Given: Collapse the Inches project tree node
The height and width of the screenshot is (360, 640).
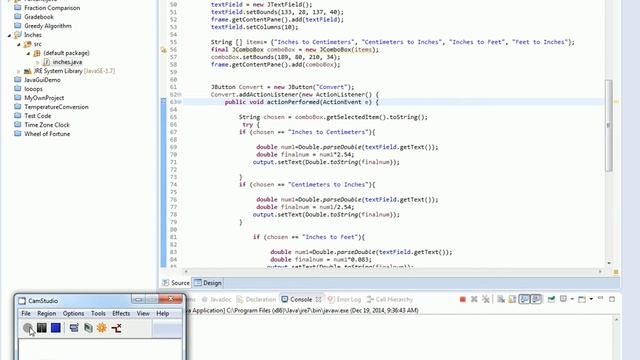Looking at the screenshot, I should coord(9,36).
